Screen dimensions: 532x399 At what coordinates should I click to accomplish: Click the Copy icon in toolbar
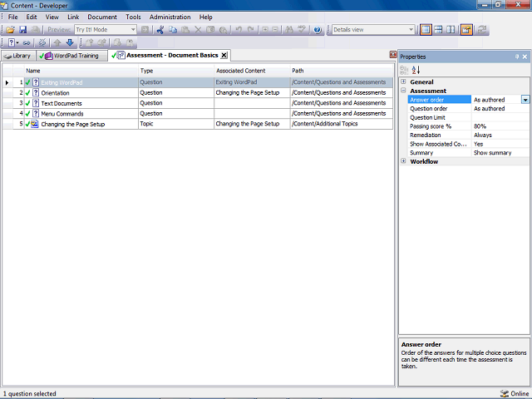click(173, 30)
